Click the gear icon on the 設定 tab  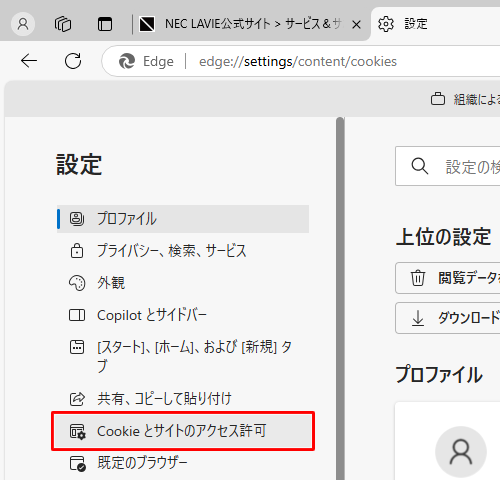coord(386,24)
